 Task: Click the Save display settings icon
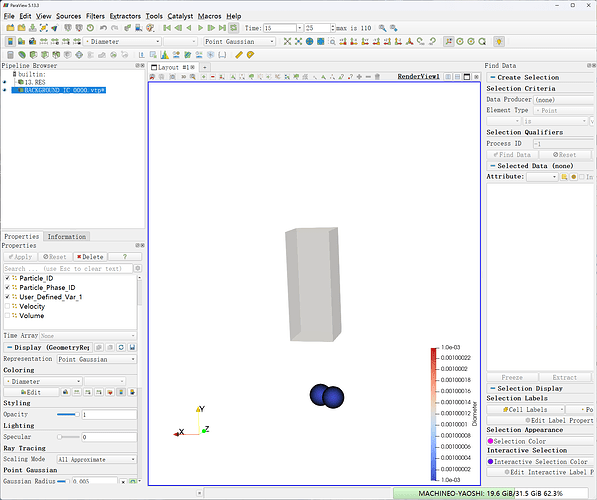tap(132, 347)
